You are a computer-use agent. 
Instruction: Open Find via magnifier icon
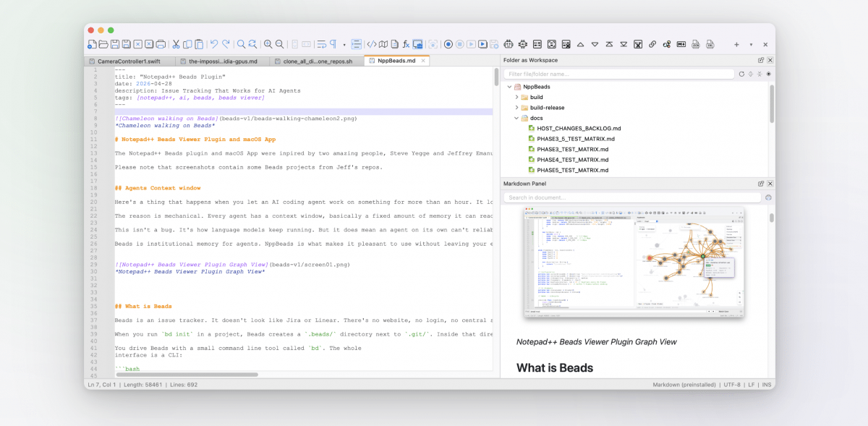[x=242, y=44]
